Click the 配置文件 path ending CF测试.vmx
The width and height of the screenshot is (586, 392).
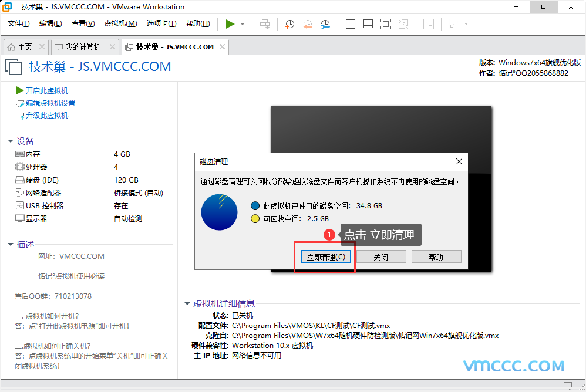click(311, 326)
